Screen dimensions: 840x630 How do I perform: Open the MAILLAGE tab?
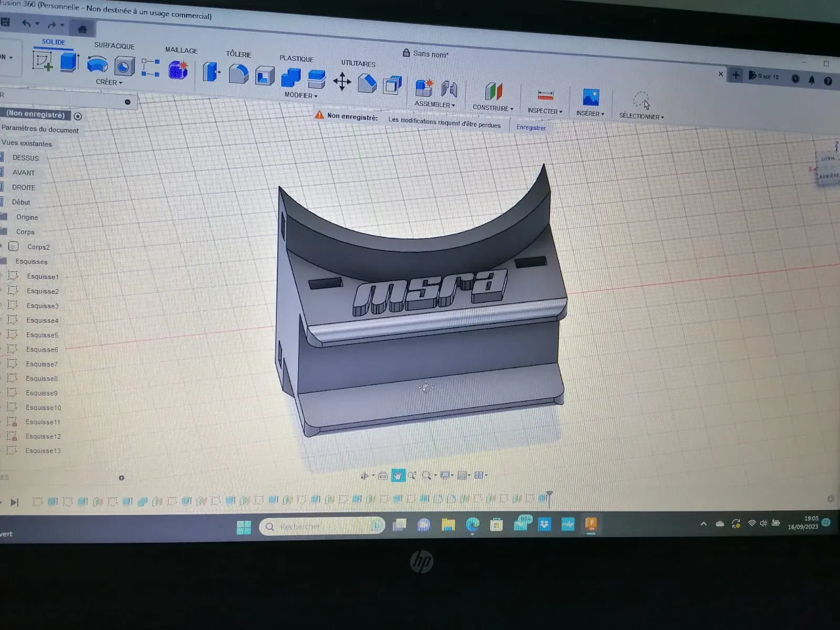click(181, 50)
